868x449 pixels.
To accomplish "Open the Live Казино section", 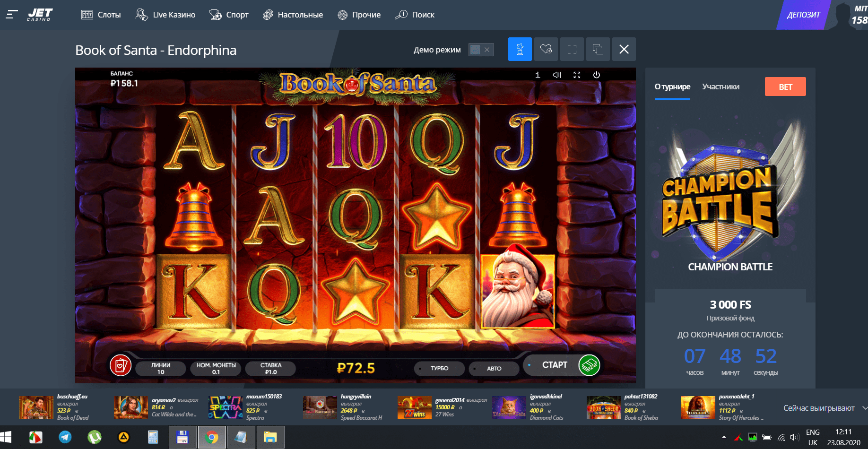I will click(x=165, y=15).
